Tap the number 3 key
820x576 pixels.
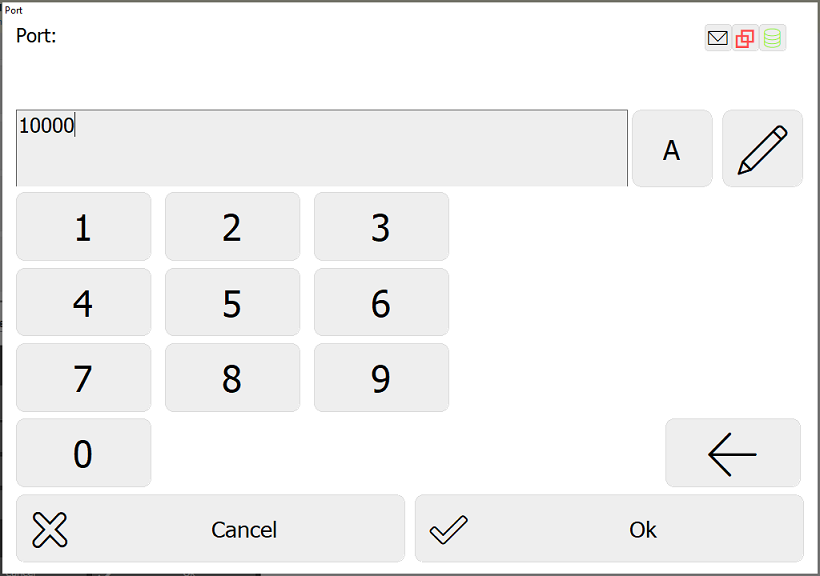381,227
